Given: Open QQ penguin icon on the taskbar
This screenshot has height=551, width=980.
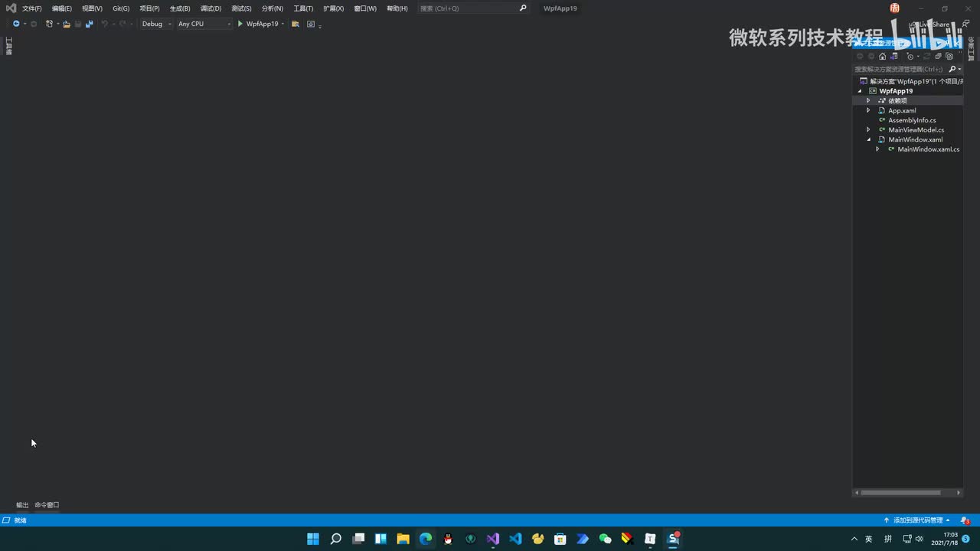Looking at the screenshot, I should click(448, 539).
